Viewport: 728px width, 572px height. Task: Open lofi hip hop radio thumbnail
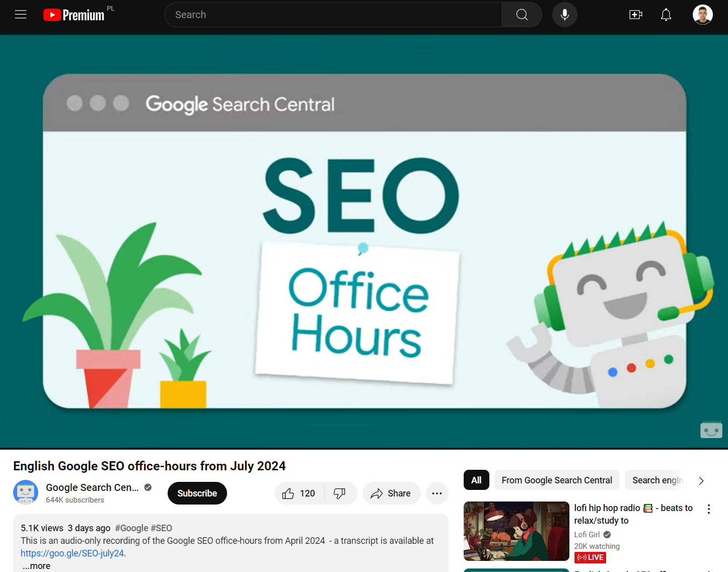(517, 531)
